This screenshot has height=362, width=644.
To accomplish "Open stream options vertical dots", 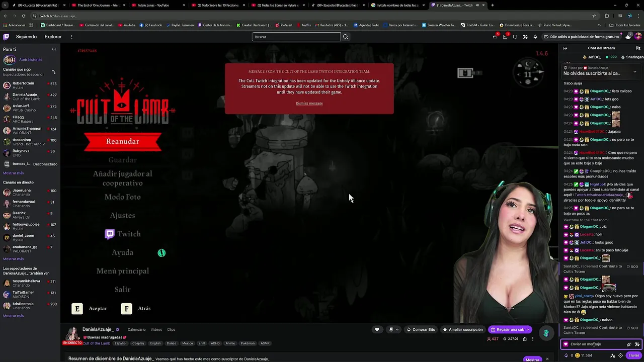I will pos(533,339).
